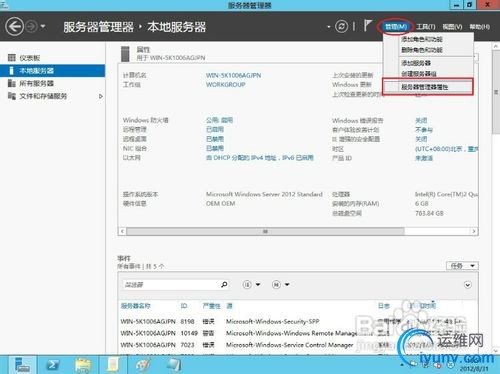This screenshot has width=500, height=374.
Task: Open the WORKGROUP workgroup link
Action: tap(226, 85)
